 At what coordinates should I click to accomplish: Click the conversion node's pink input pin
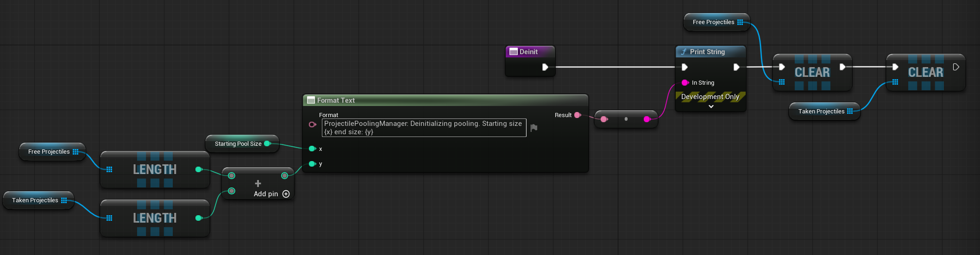(604, 119)
